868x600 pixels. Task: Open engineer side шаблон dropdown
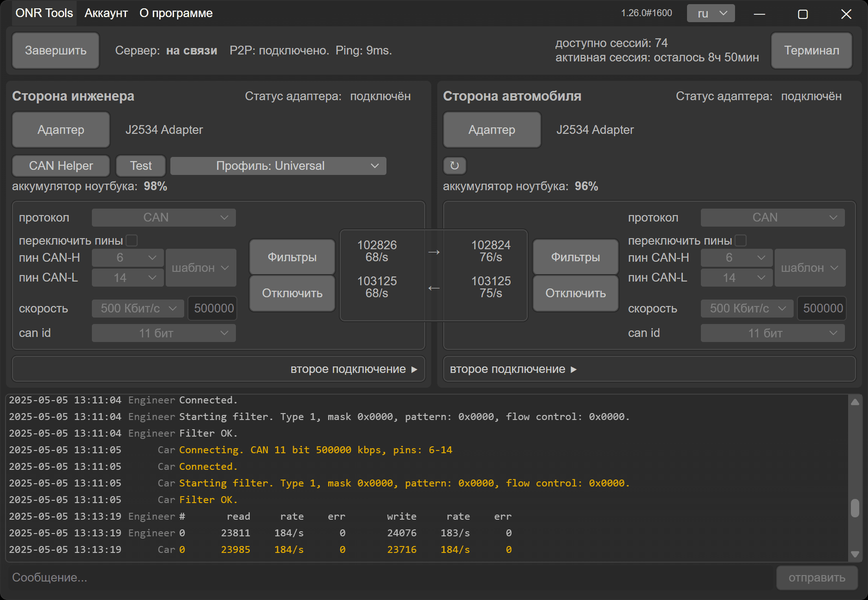pos(201,268)
